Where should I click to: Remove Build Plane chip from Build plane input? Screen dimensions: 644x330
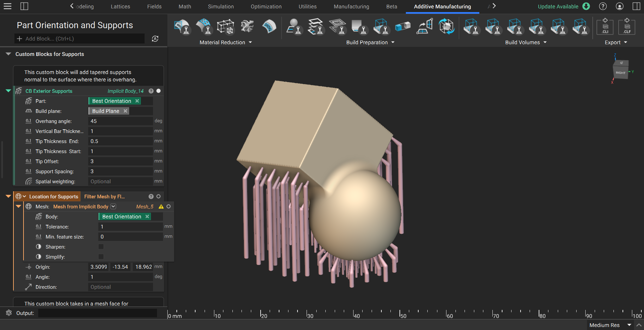click(x=125, y=111)
